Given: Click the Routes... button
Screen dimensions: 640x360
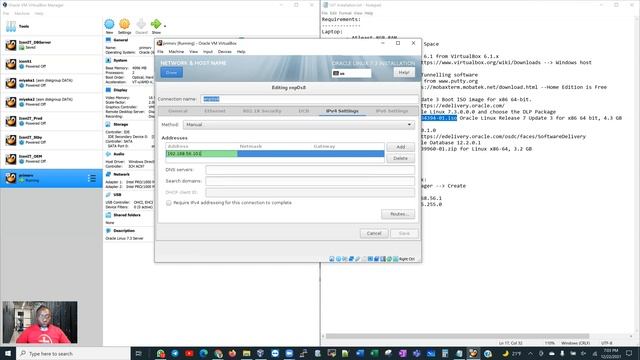Looking at the screenshot, I should pos(398,214).
